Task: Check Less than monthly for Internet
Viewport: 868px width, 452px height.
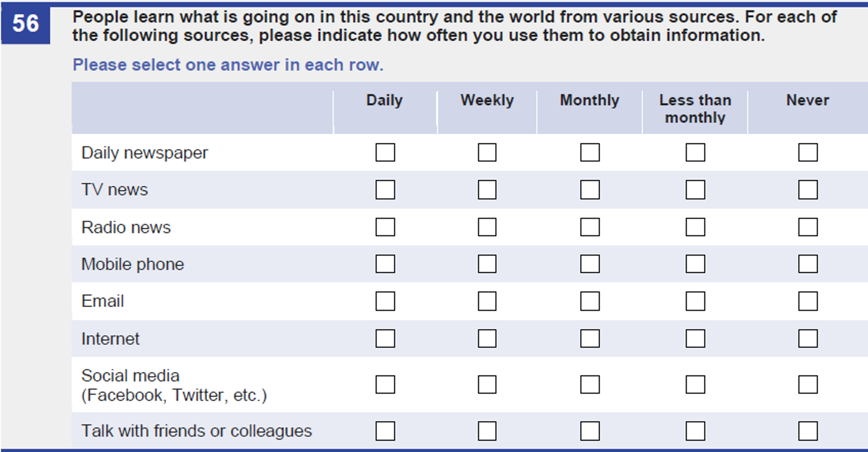Action: [695, 338]
